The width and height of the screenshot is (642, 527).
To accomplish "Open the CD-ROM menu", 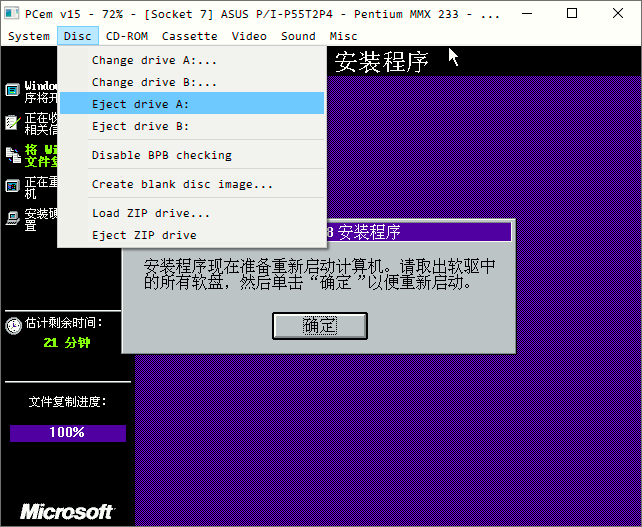I will coord(127,36).
